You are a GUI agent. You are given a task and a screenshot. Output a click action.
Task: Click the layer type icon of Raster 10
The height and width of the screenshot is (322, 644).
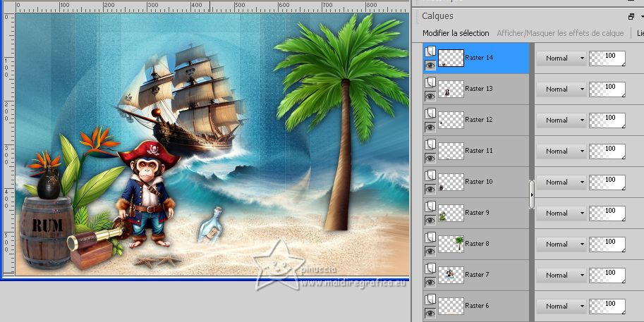click(x=430, y=175)
